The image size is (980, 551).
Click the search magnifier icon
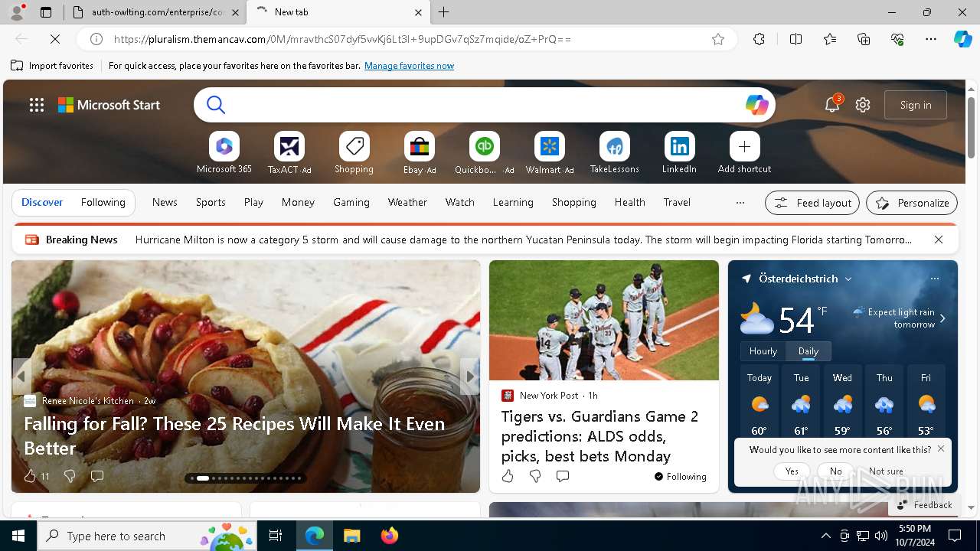tap(216, 105)
